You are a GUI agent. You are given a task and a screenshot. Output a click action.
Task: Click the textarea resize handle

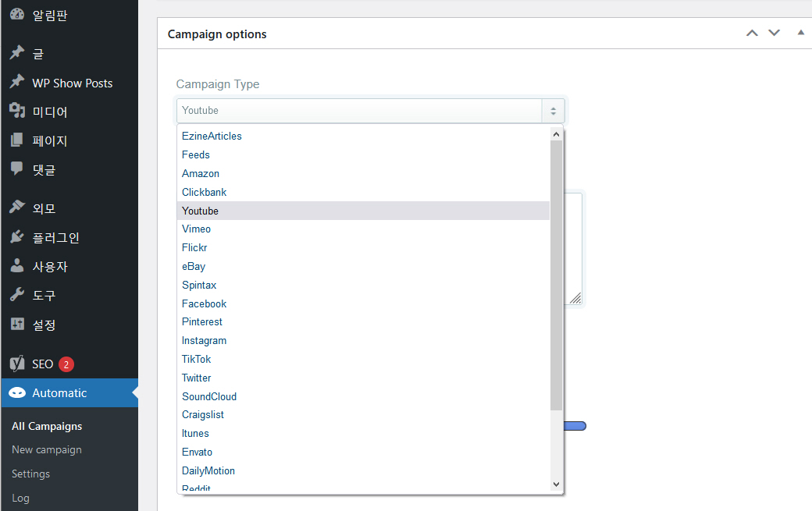[575, 298]
